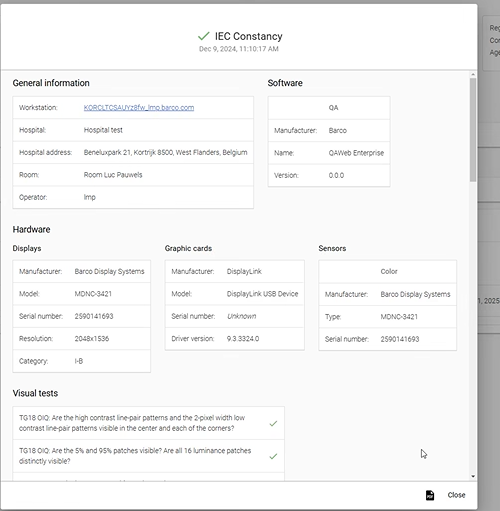Viewport: 500px width, 511px height.
Task: Click the 'Visual tests' heading
Action: (x=35, y=393)
